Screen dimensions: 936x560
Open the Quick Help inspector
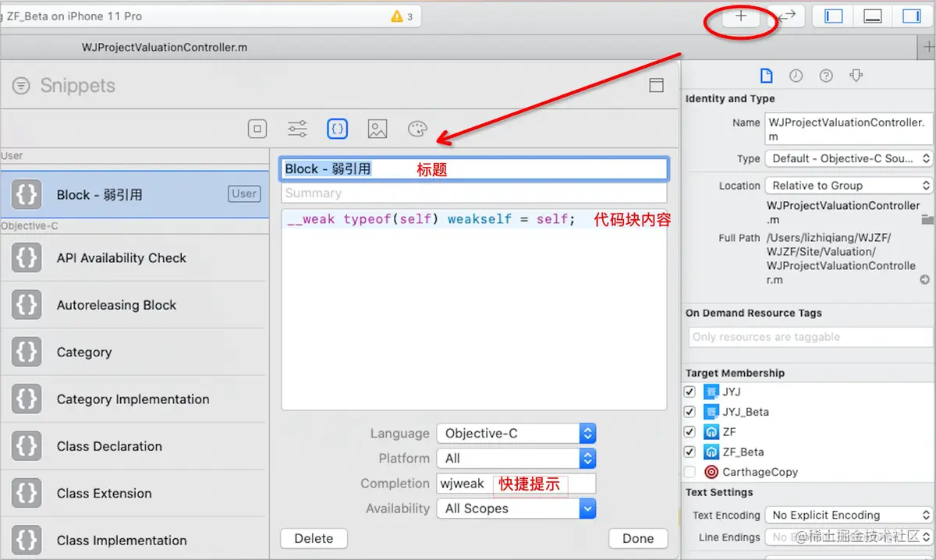click(826, 76)
